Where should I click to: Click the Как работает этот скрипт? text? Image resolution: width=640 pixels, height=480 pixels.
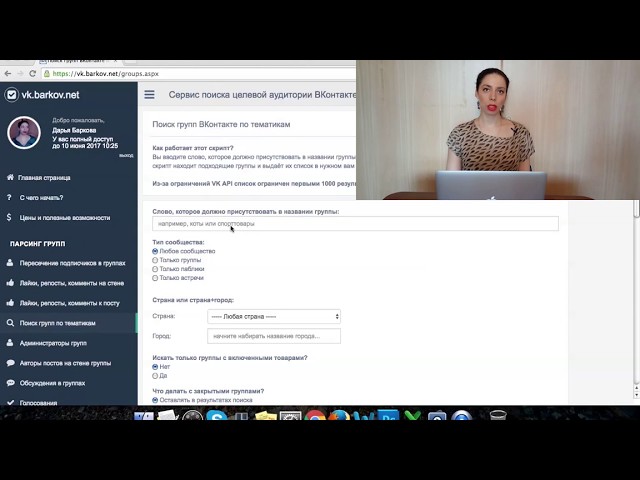[x=193, y=148]
